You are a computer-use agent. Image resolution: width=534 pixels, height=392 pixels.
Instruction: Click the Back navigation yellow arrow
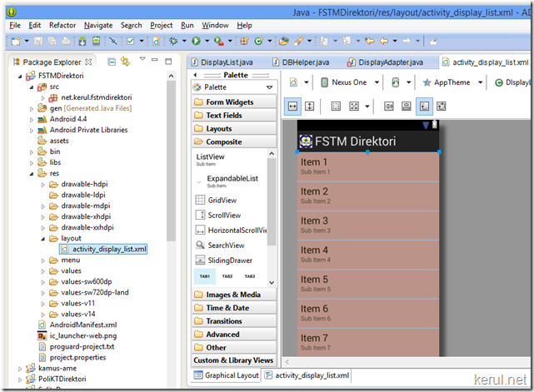(384, 41)
